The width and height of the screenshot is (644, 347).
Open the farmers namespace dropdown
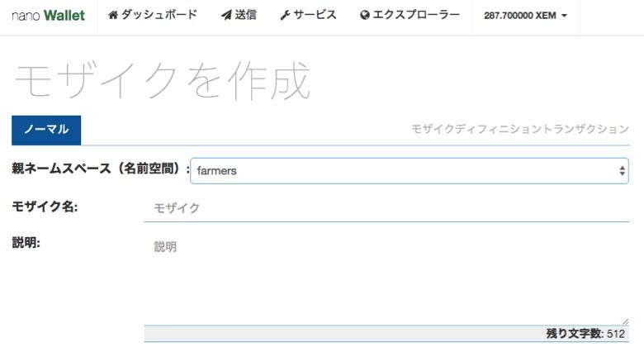pyautogui.click(x=409, y=171)
